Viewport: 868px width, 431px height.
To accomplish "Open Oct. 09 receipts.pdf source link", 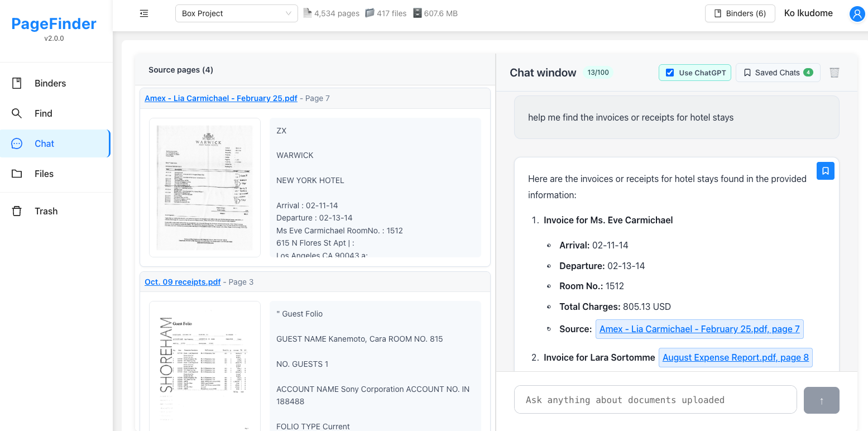I will pos(183,282).
